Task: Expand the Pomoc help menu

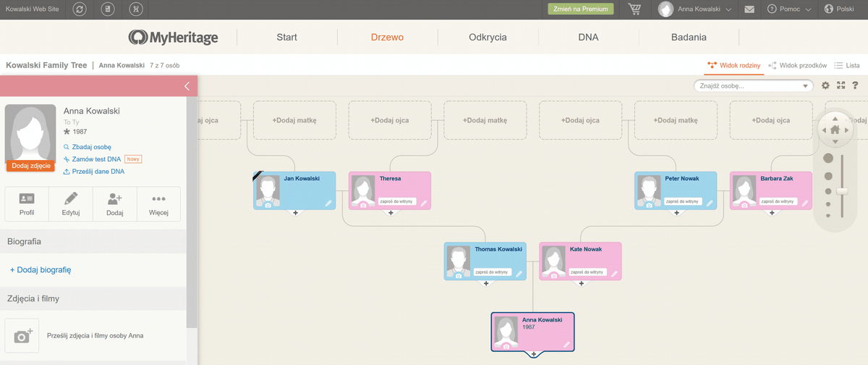Action: tap(788, 9)
